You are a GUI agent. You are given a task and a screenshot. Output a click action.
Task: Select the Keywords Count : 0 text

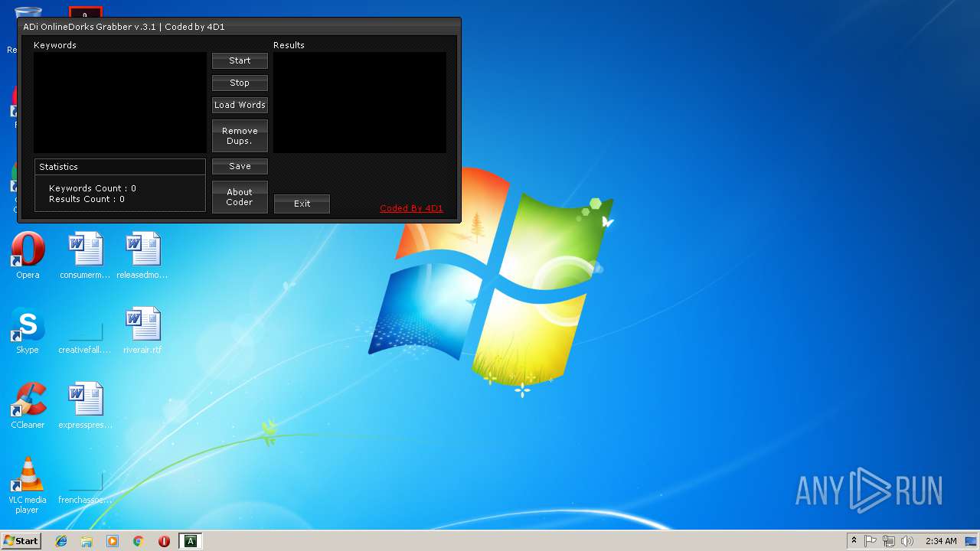(93, 188)
